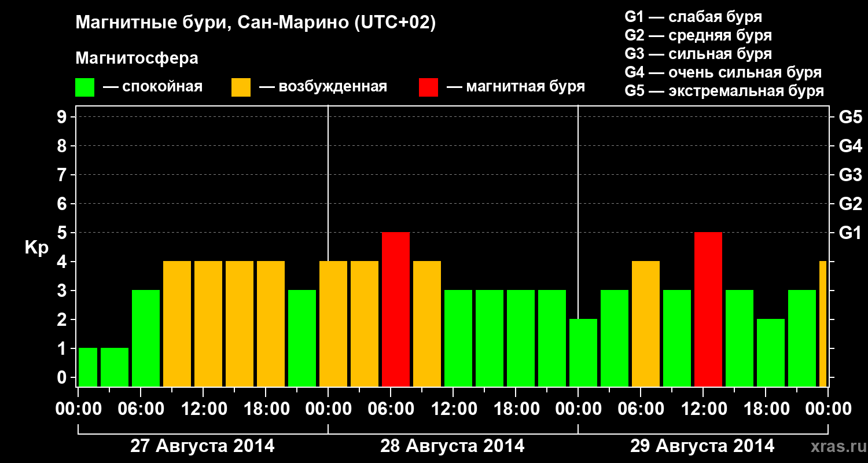The width and height of the screenshot is (868, 463).
Task: Click the '29 Августа 2014' date label
Action: click(703, 446)
